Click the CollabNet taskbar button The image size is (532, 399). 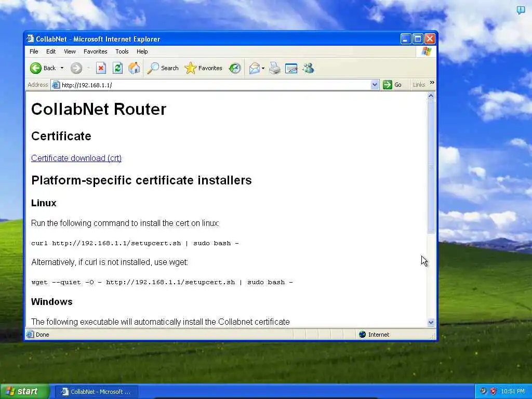(97, 392)
